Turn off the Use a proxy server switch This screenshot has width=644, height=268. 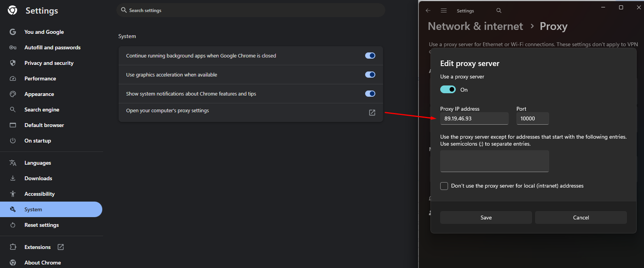448,90
